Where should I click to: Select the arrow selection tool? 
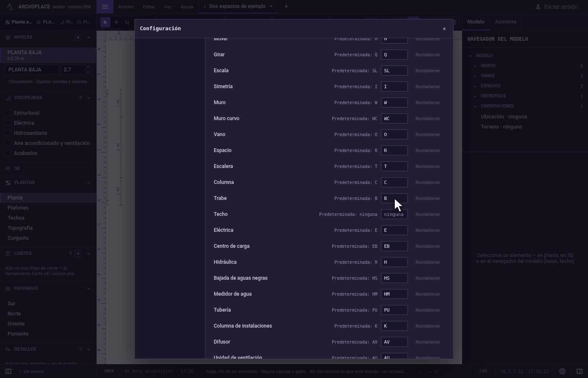pyautogui.click(x=105, y=22)
